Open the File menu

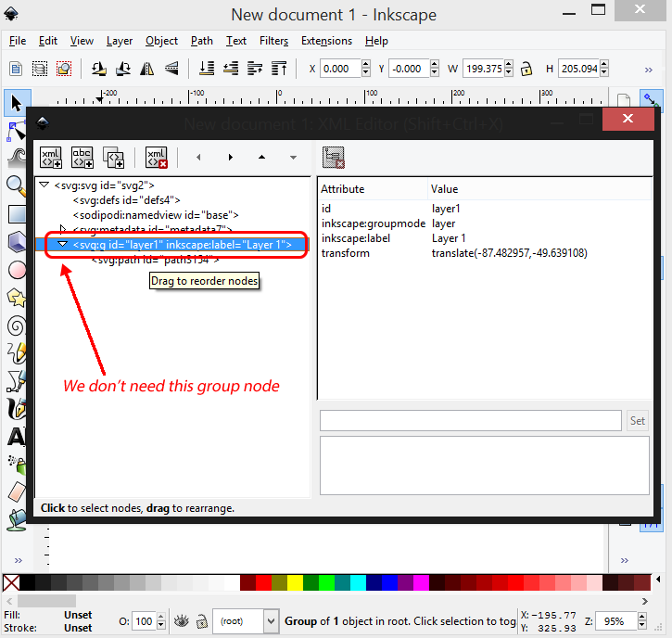(18, 41)
